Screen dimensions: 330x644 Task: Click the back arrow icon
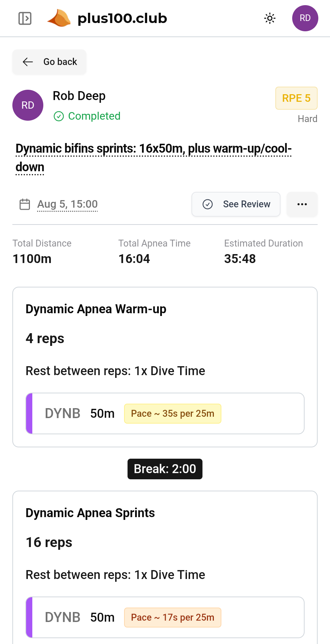[x=28, y=62]
